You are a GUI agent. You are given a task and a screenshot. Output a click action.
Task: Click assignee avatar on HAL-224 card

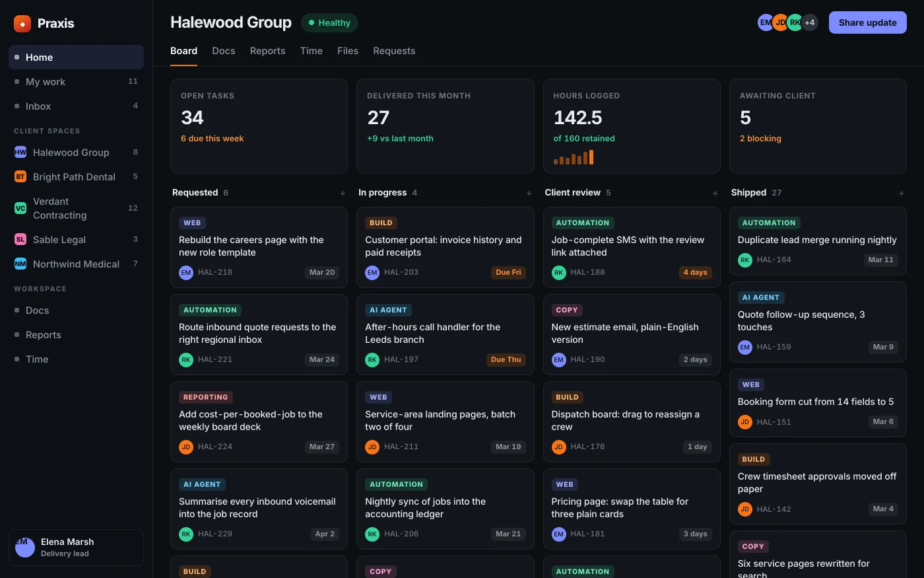[x=186, y=447]
